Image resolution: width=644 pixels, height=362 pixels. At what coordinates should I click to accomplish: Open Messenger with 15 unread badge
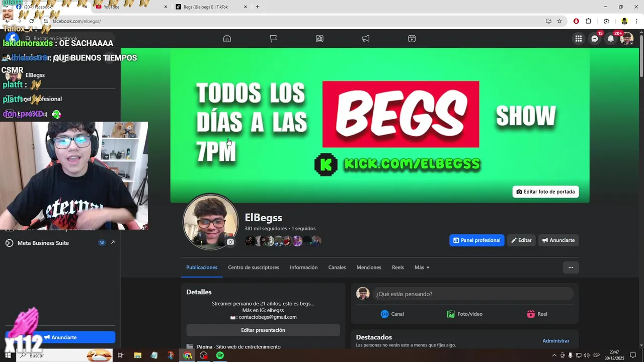click(595, 39)
